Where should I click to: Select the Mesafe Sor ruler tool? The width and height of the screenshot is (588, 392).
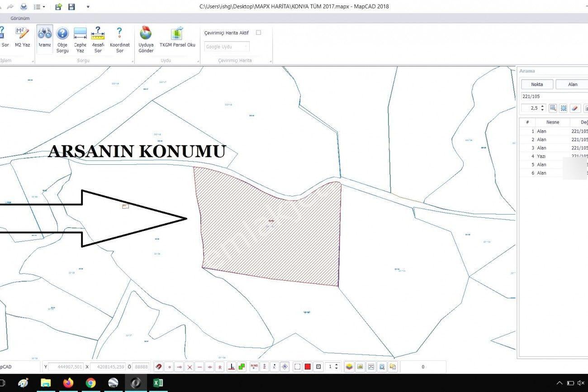click(x=98, y=39)
